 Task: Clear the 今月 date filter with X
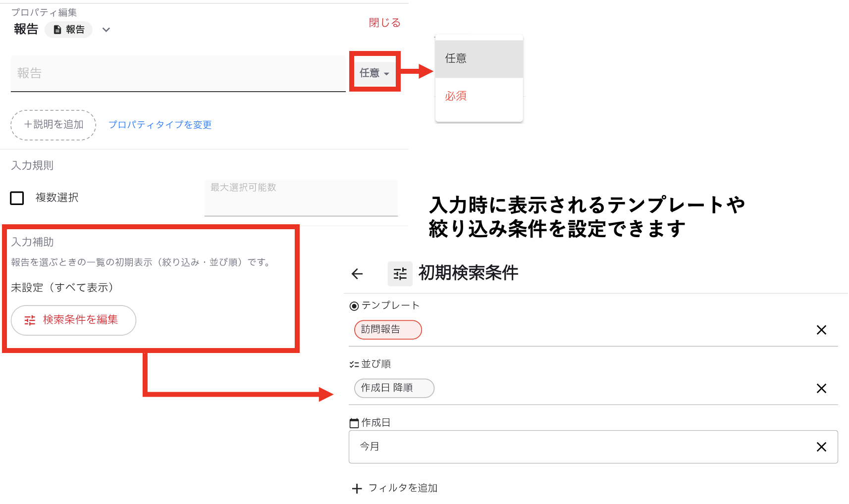pos(821,447)
